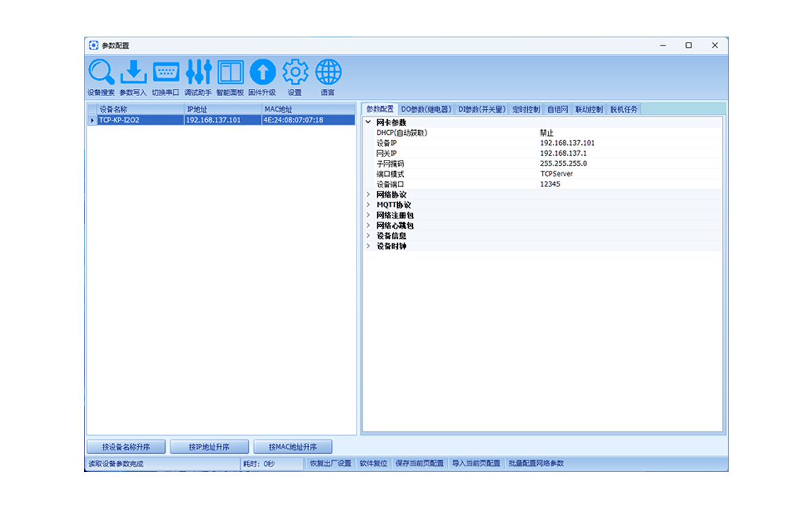Click 恢复出厂设置 in the bottom bar
812x508 pixels.
coord(330,464)
